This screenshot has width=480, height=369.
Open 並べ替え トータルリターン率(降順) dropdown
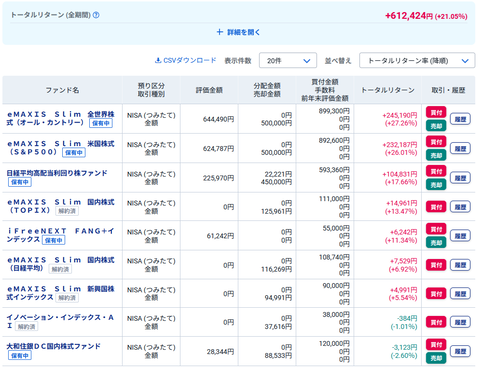point(417,61)
